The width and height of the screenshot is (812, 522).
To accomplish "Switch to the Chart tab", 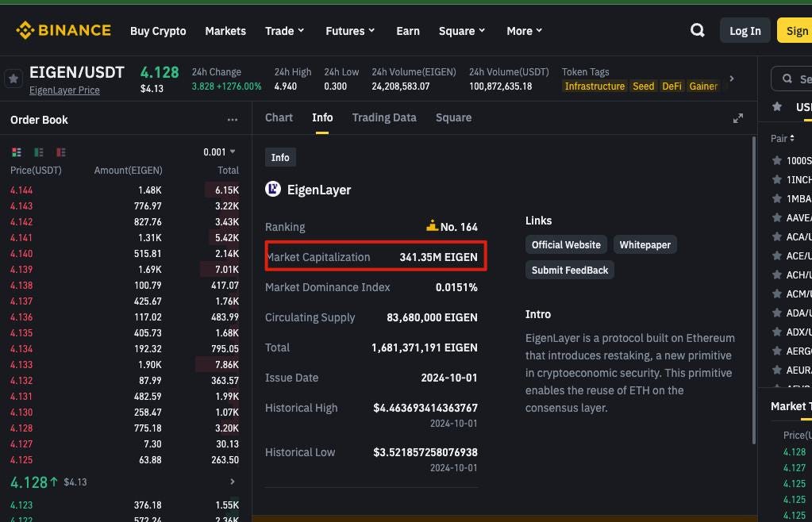I will [279, 118].
